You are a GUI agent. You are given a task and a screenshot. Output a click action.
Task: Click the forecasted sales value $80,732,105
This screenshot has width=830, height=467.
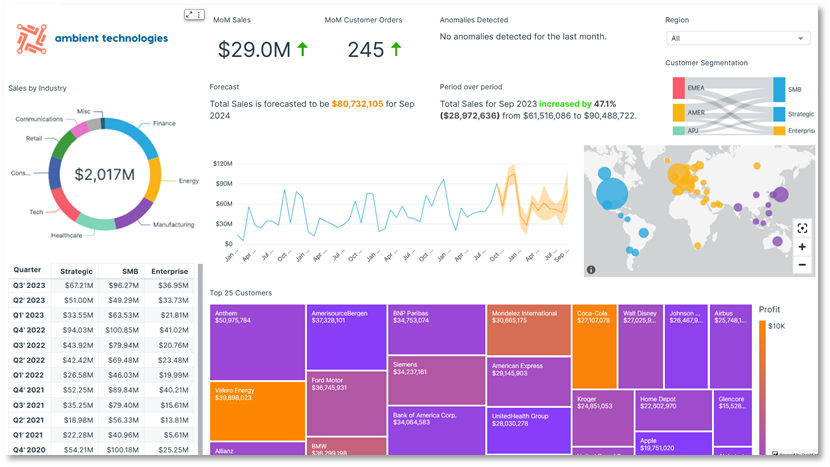pos(357,104)
